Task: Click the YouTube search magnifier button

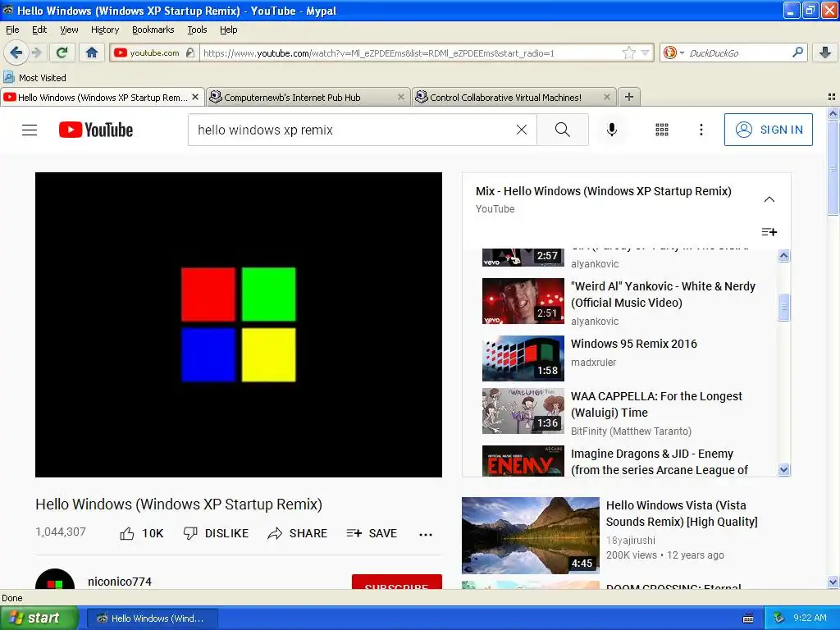Action: [x=563, y=130]
